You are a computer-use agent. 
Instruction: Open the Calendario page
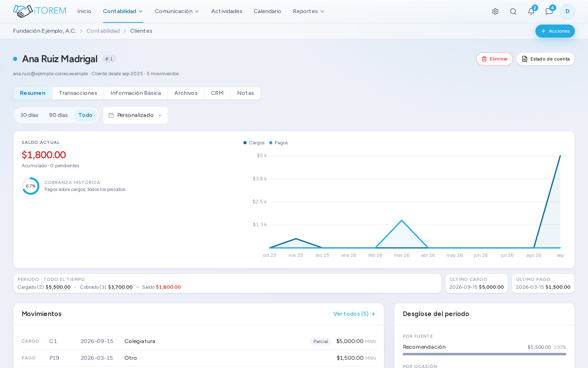[267, 11]
